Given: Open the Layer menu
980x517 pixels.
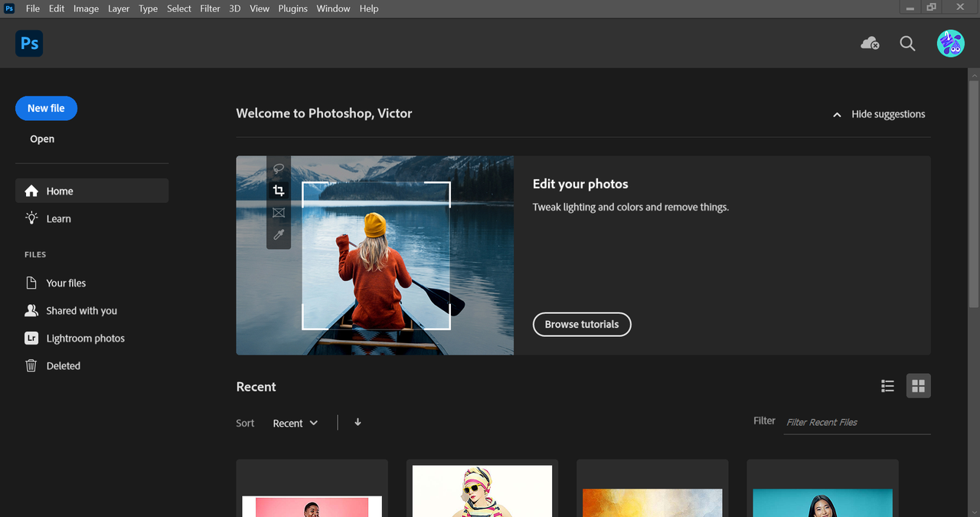Looking at the screenshot, I should click(119, 8).
